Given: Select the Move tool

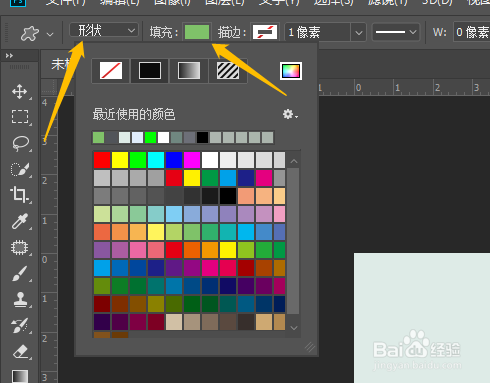Looking at the screenshot, I should point(20,92).
